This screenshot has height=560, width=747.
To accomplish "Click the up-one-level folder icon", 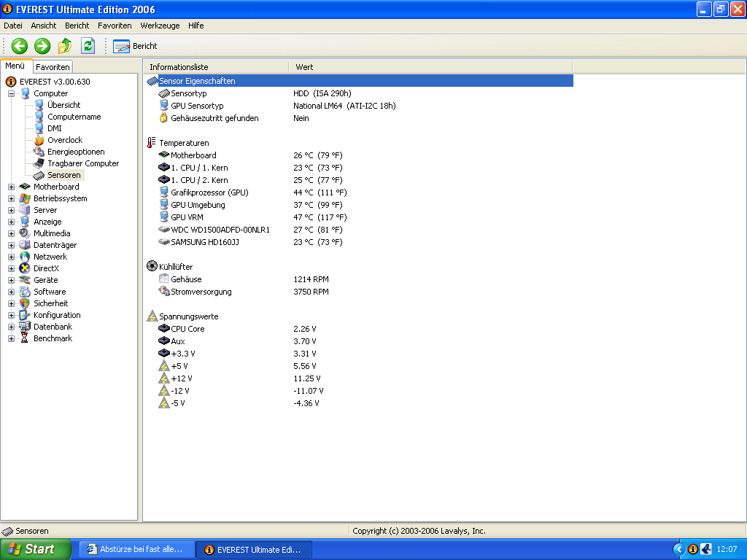I will [65, 46].
